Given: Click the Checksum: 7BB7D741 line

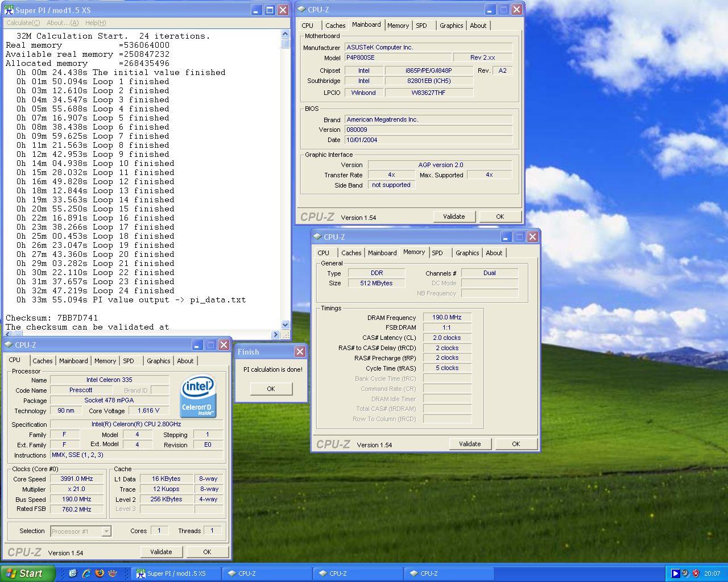Looking at the screenshot, I should pyautogui.click(x=52, y=318).
